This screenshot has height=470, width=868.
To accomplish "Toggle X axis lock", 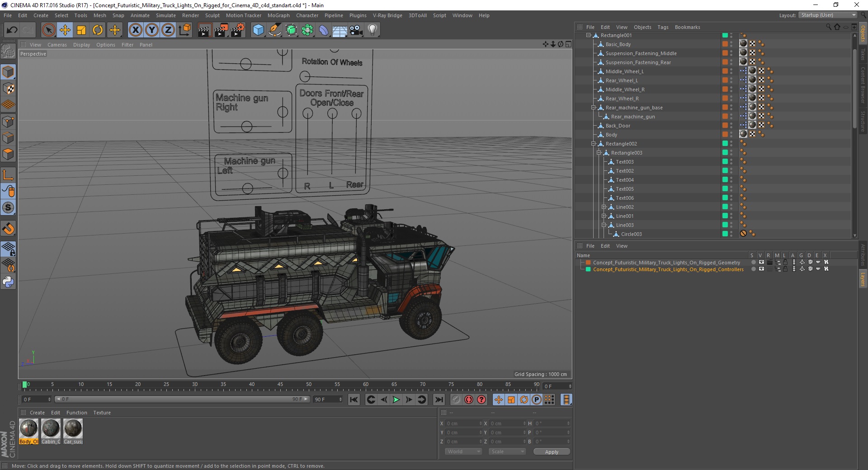I will click(x=135, y=30).
